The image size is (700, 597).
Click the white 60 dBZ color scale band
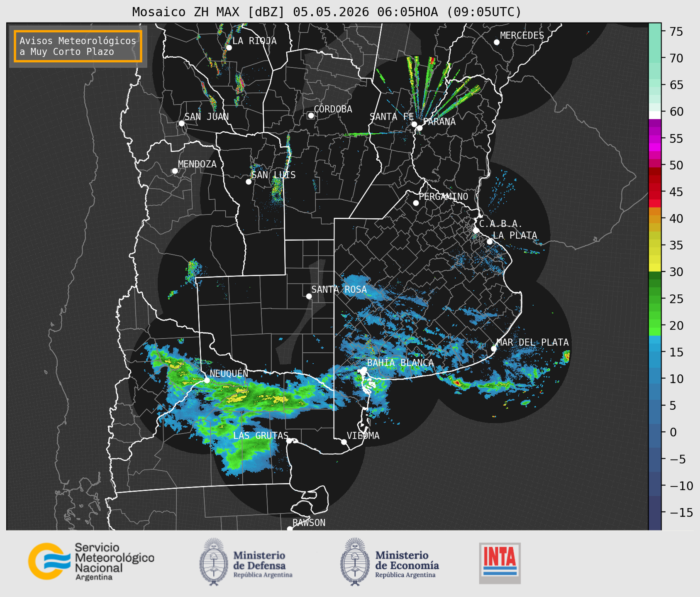tap(655, 115)
